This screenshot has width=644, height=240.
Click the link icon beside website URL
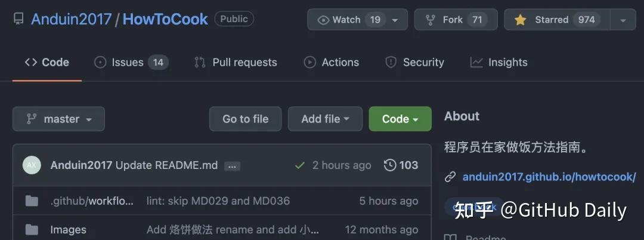pyautogui.click(x=451, y=177)
